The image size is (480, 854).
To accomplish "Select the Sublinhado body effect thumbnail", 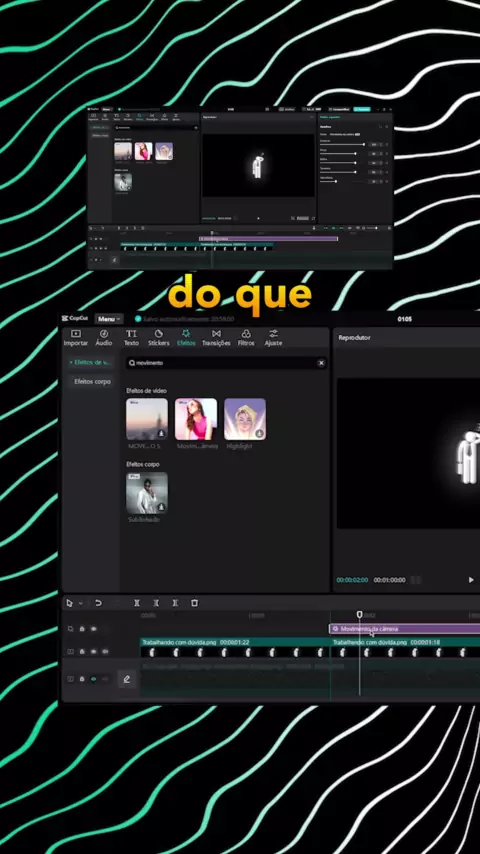I will coord(147,493).
